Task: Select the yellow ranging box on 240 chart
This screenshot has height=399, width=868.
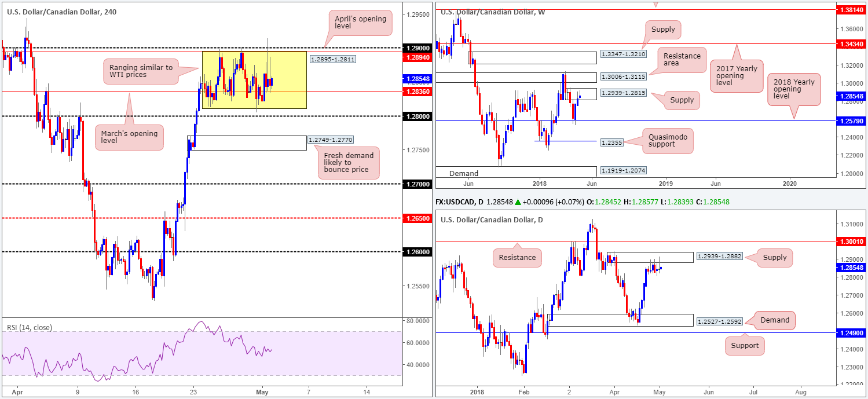Action: coord(254,80)
